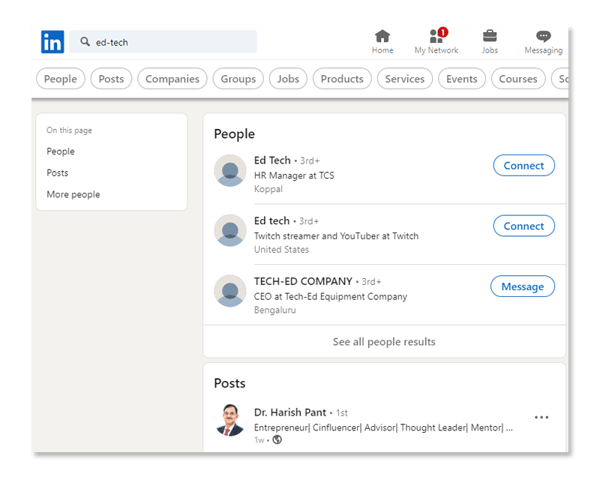Connect with Ed Tech, HR Manager at TCS
This screenshot has width=600, height=477.
tap(524, 165)
